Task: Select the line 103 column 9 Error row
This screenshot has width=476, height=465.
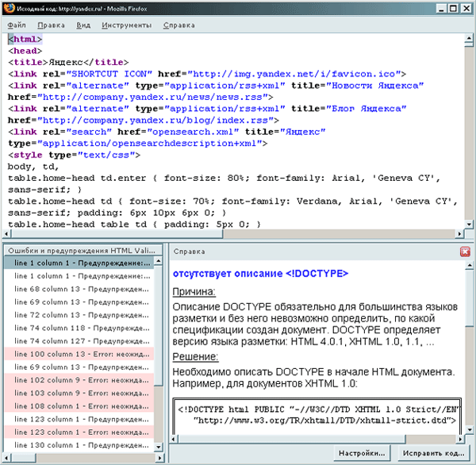Action: click(x=79, y=393)
